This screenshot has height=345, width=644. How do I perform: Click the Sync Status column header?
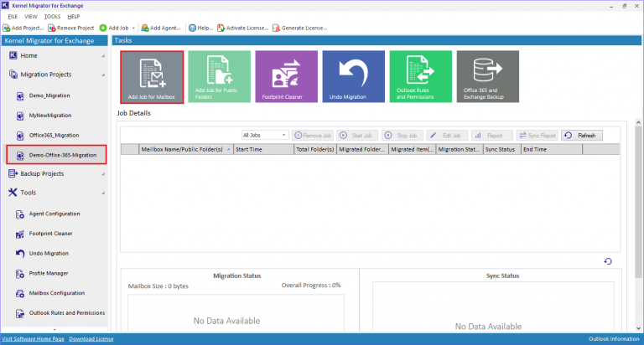tap(502, 149)
